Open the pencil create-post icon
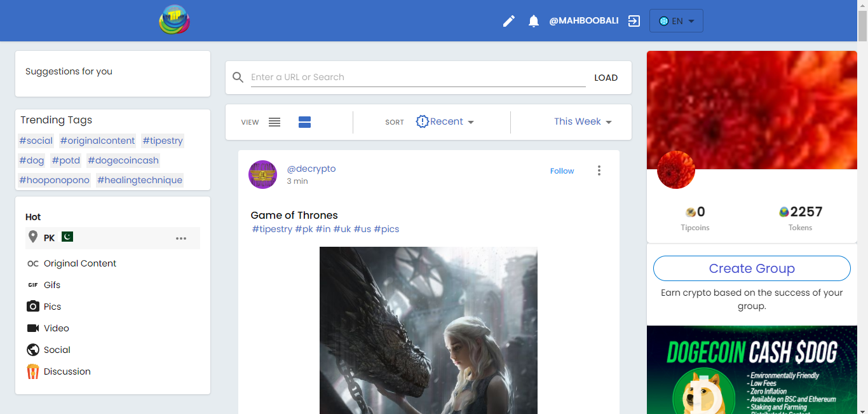The image size is (868, 414). (x=509, y=21)
